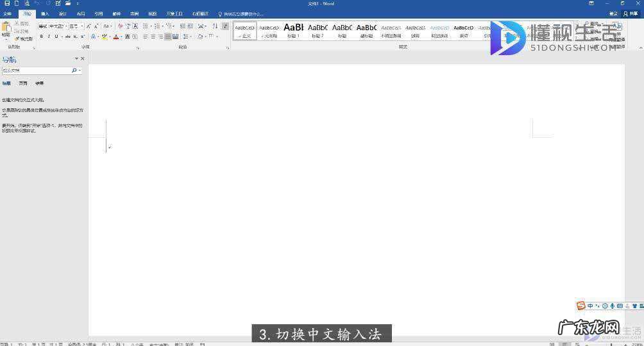Switch to the Insert tab

pos(45,14)
